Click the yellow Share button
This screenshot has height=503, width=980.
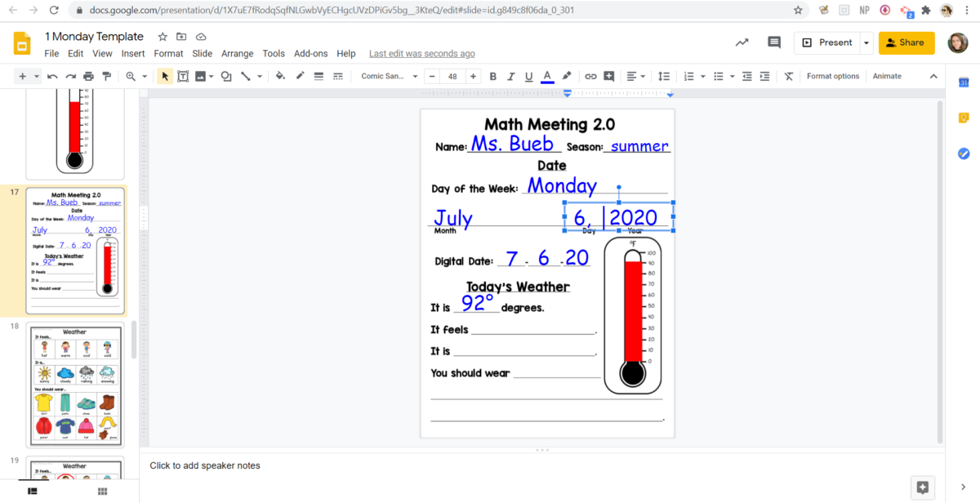tap(906, 42)
